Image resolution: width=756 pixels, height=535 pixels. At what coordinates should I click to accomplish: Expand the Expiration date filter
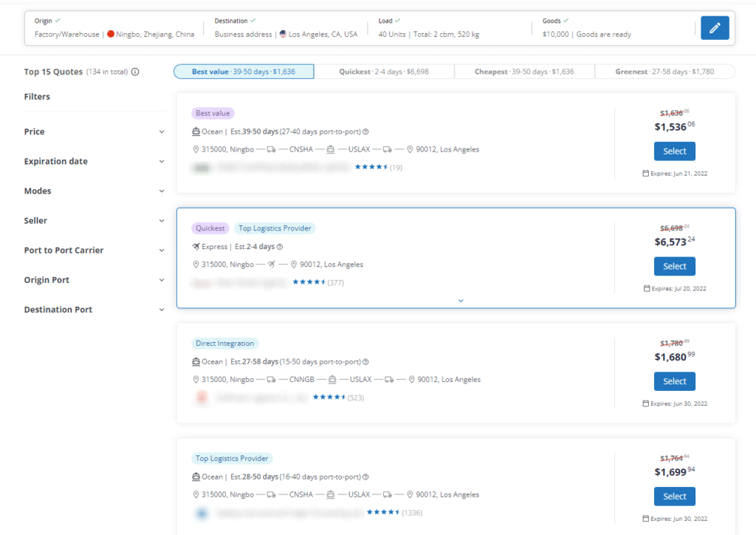pyautogui.click(x=162, y=161)
